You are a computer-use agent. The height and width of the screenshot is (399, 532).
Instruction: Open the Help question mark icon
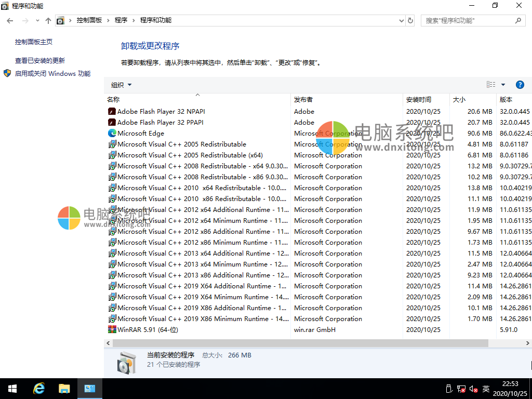520,84
